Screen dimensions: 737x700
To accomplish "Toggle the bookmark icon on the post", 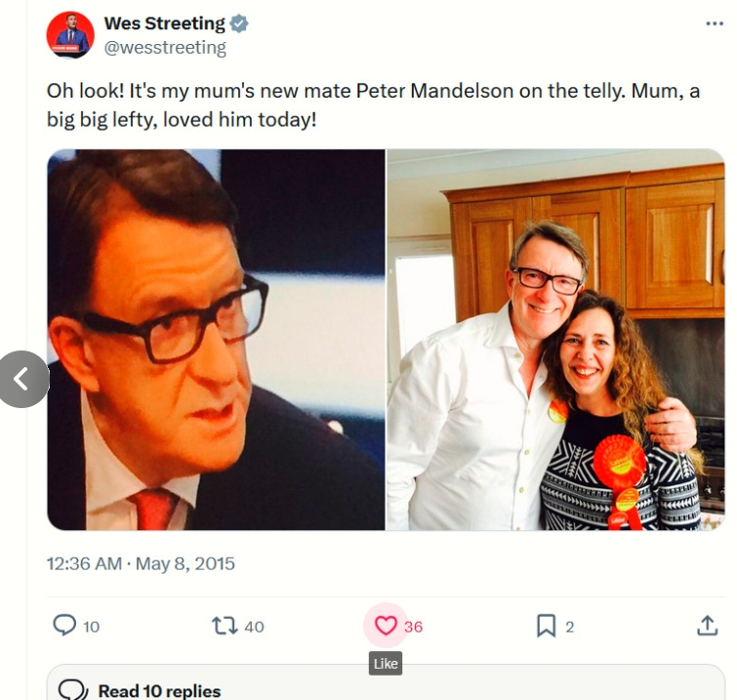I will pyautogui.click(x=546, y=626).
